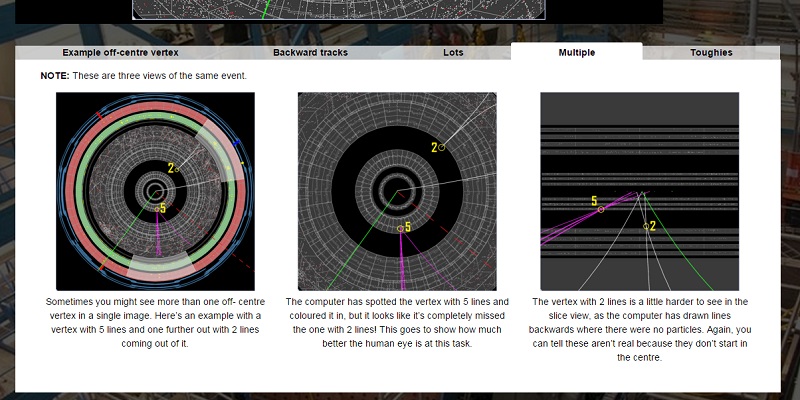
Task: Select the "Lots" tab
Action: click(x=453, y=53)
